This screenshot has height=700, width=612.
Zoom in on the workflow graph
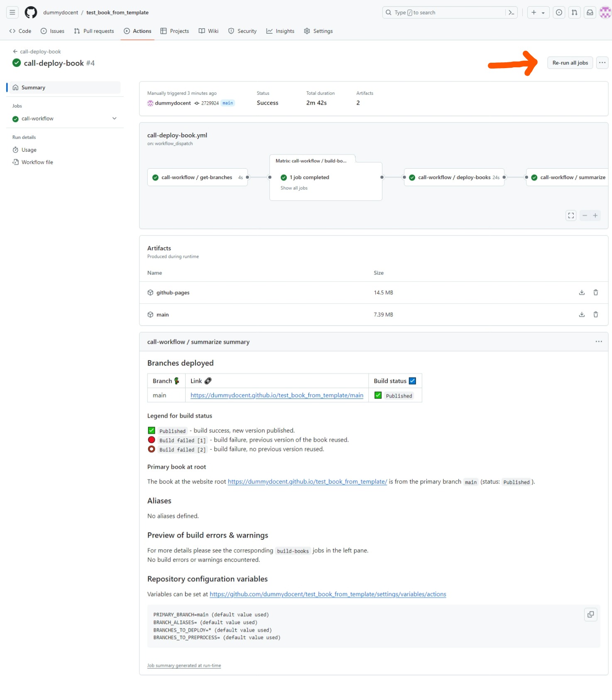coord(595,215)
